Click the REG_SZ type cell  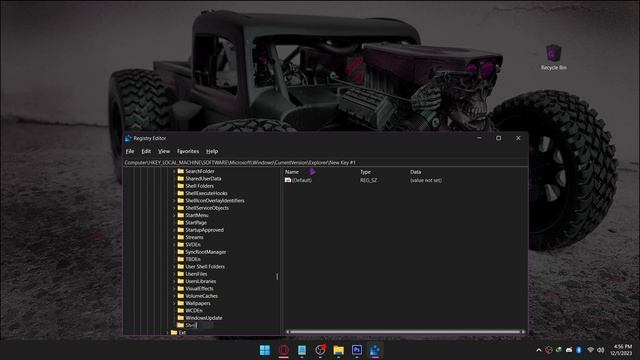click(369, 180)
